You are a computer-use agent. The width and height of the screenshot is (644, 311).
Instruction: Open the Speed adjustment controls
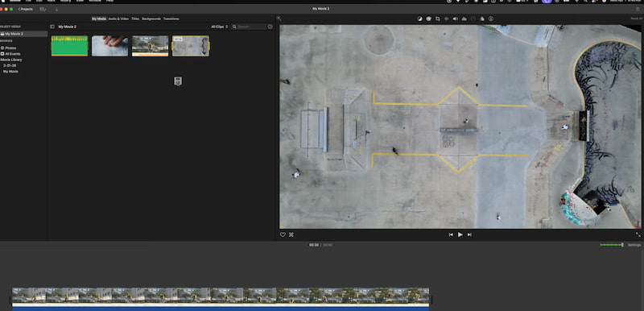pyautogui.click(x=473, y=19)
